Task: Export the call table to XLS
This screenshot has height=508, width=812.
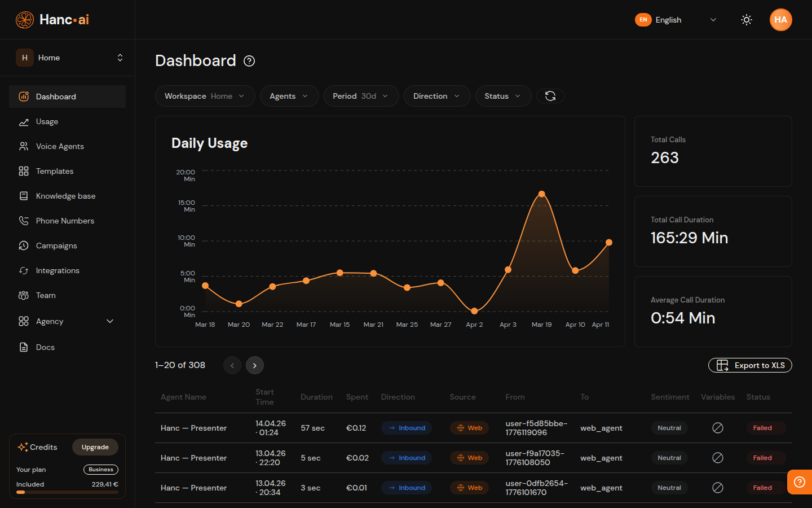Action: click(x=750, y=365)
